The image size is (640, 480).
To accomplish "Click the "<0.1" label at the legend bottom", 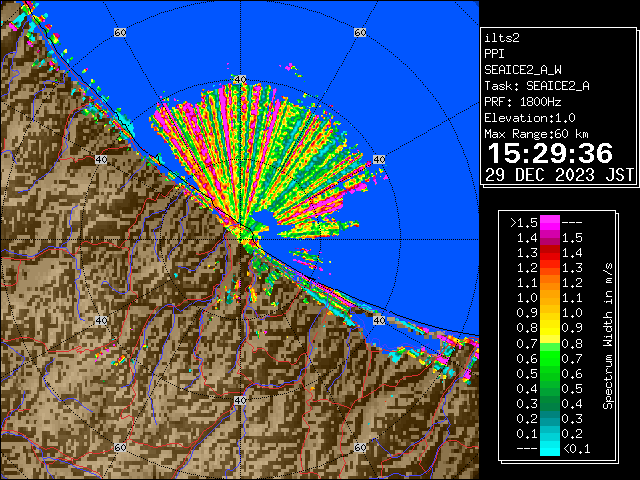I will [x=577, y=449].
